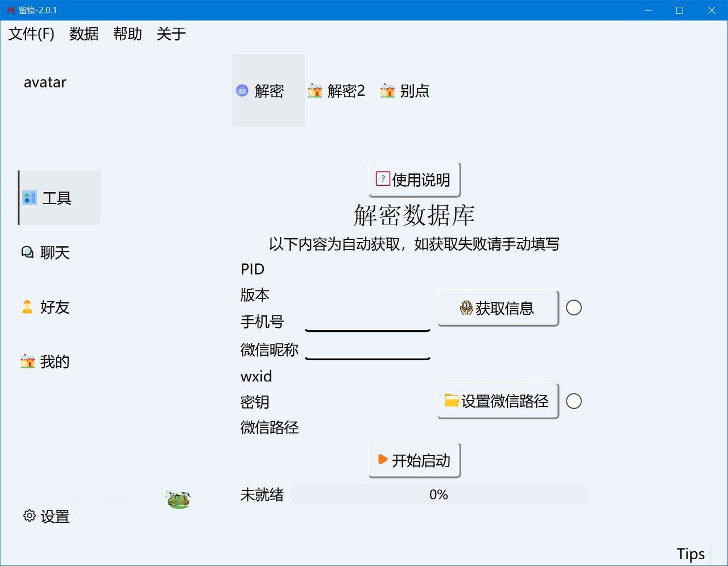Open the 关于 menu

(171, 34)
